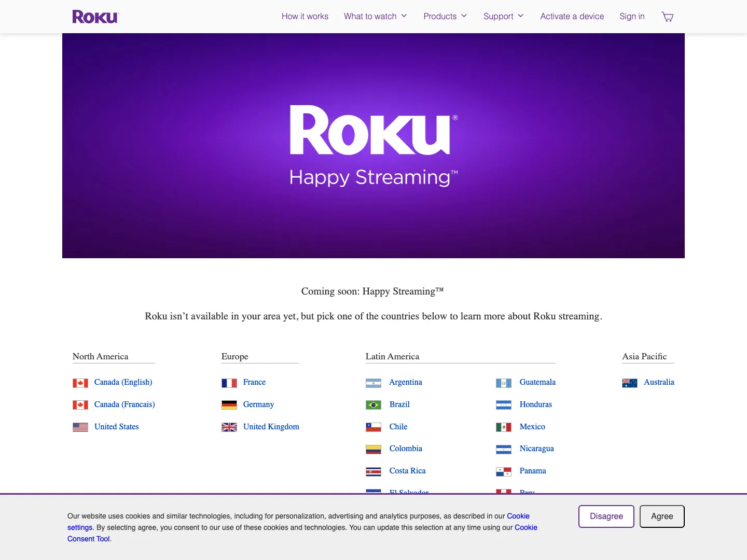Viewport: 747px width, 560px height.
Task: Click the Panama flag icon
Action: [x=504, y=471]
